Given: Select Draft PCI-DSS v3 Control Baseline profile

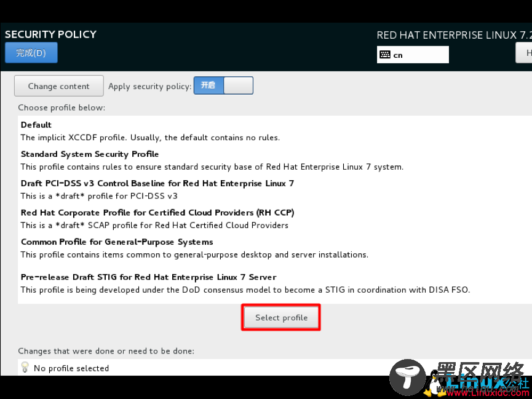Looking at the screenshot, I should point(275,189).
